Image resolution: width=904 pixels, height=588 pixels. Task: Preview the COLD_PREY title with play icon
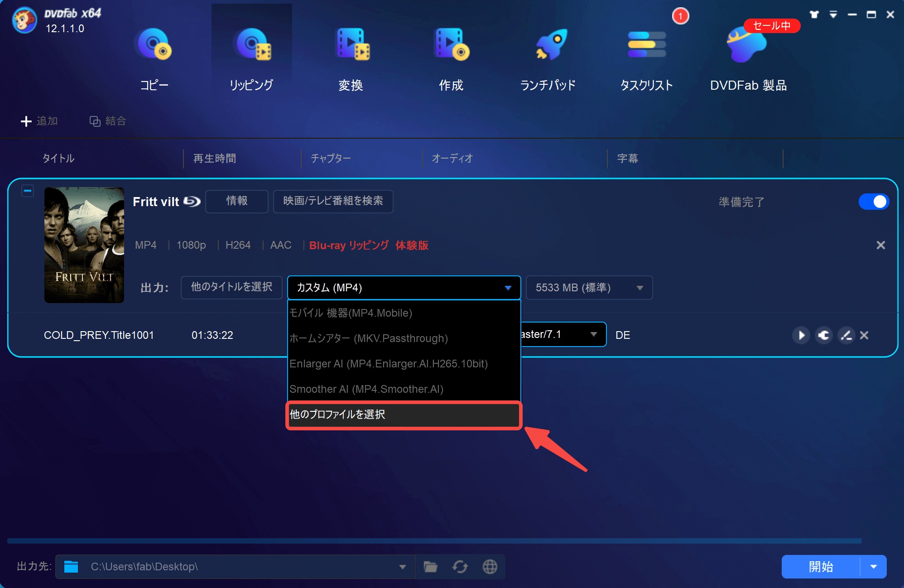pyautogui.click(x=801, y=335)
